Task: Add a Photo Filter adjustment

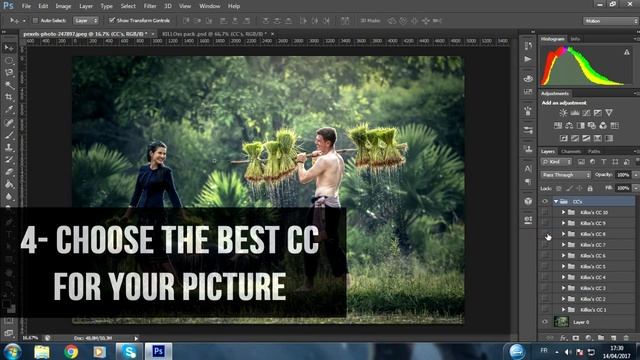Action: [x=591, y=126]
